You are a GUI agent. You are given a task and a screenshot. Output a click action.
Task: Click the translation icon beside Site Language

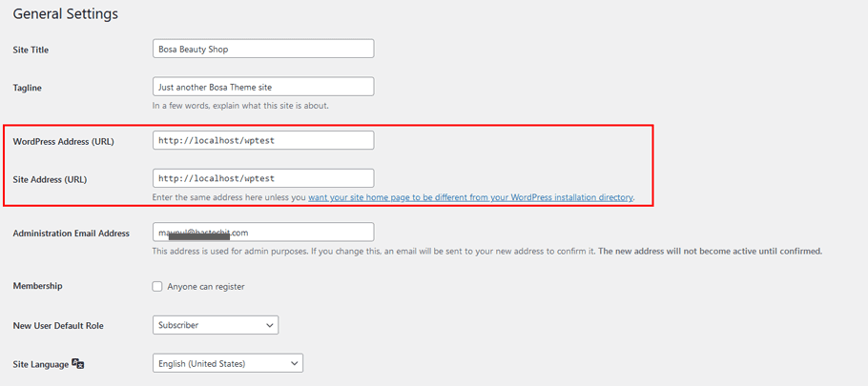tap(78, 364)
